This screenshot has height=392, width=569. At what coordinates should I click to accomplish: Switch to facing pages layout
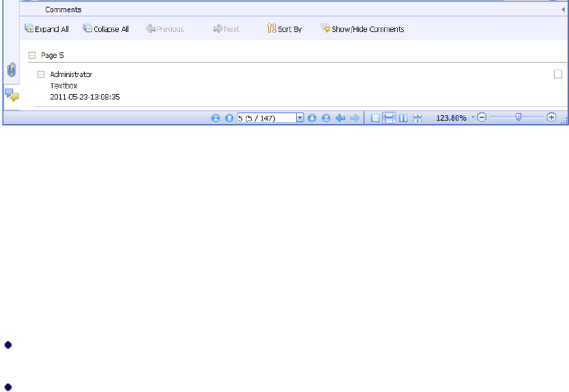[x=403, y=118]
